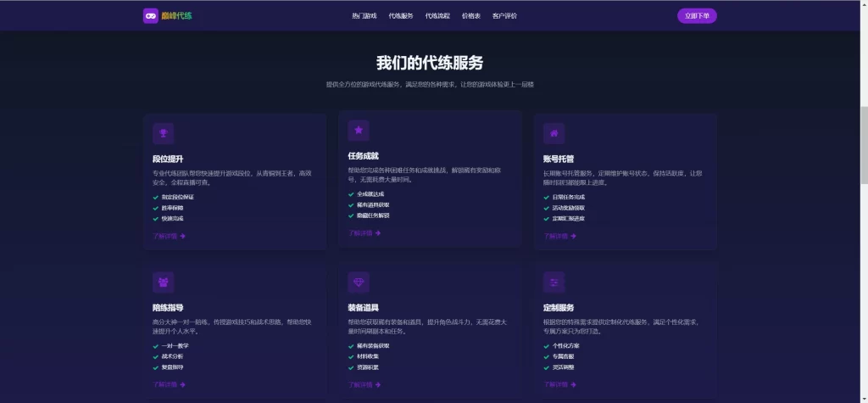Click the check mark beside 定期汇报进度
This screenshot has width=868, height=403.
click(x=547, y=218)
